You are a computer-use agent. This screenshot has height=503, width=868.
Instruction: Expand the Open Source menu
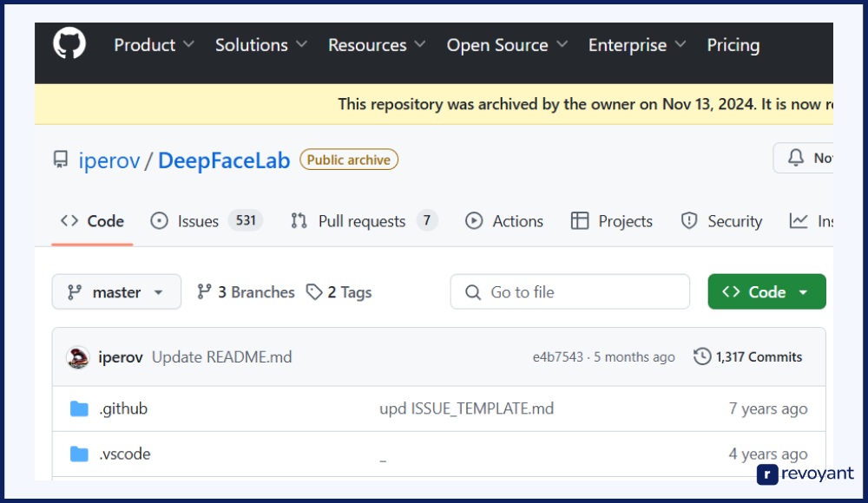point(507,45)
